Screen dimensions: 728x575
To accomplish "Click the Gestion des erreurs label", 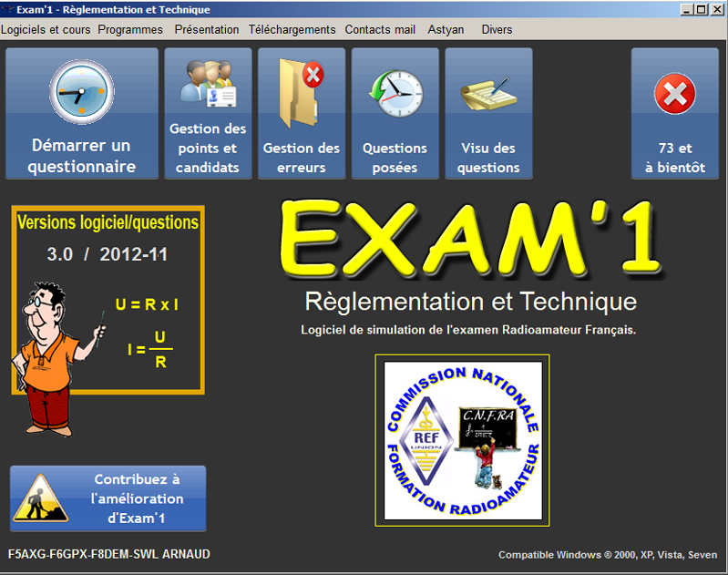I will 302,158.
